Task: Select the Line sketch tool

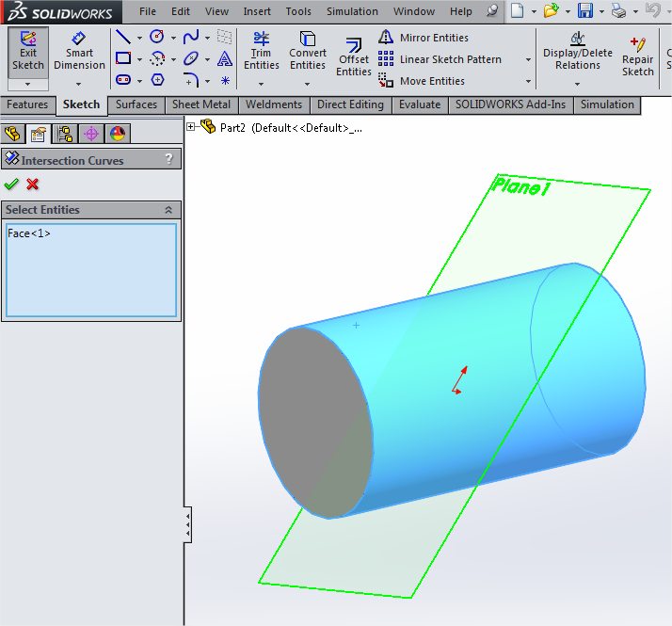Action: [122, 38]
